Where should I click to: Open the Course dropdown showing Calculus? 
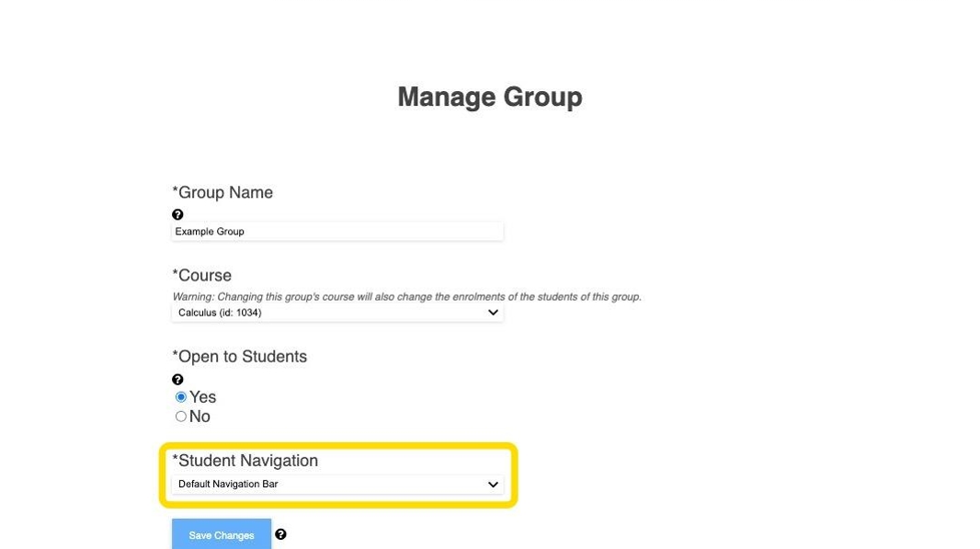[336, 313]
